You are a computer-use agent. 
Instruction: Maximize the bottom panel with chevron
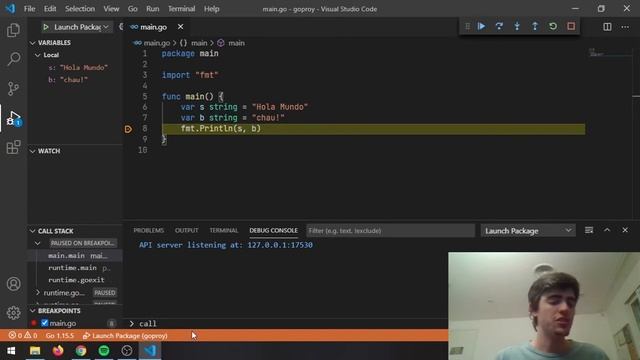pyautogui.click(x=607, y=230)
